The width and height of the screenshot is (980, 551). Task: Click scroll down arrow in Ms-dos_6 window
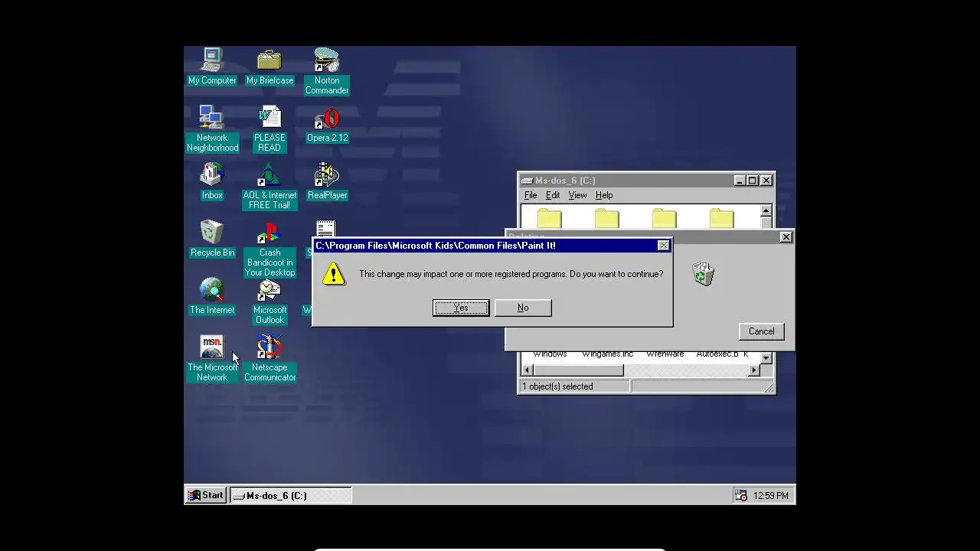click(x=766, y=357)
